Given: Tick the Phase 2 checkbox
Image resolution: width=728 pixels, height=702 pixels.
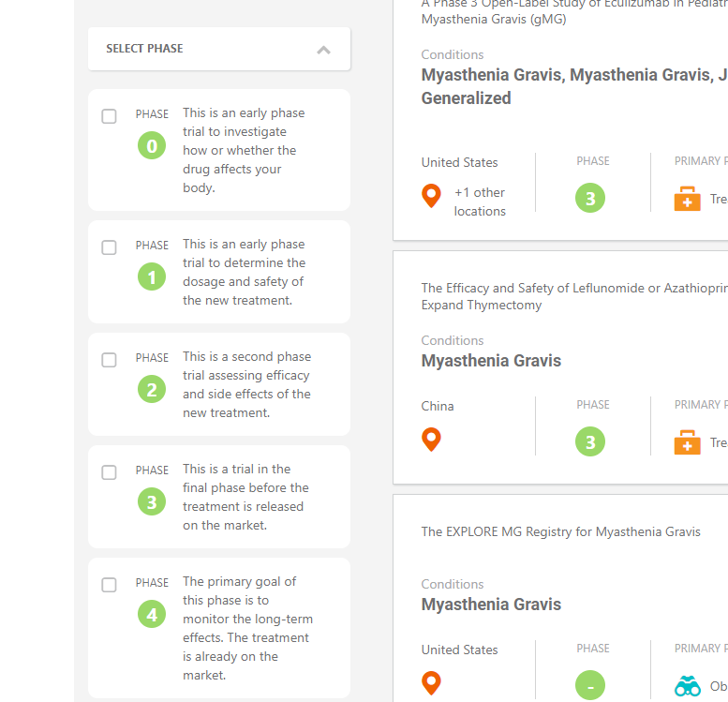Looking at the screenshot, I should 109,360.
